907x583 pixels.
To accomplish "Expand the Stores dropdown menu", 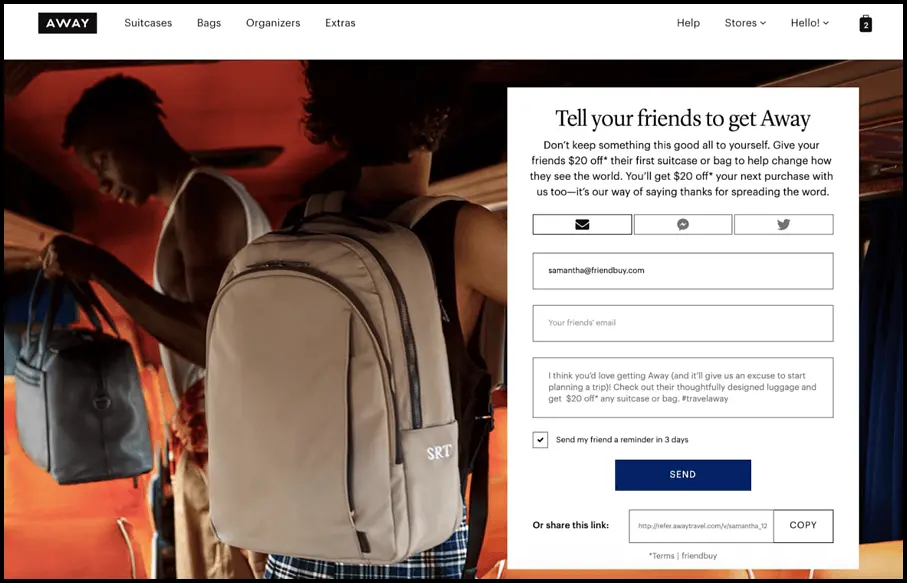I will tap(745, 23).
